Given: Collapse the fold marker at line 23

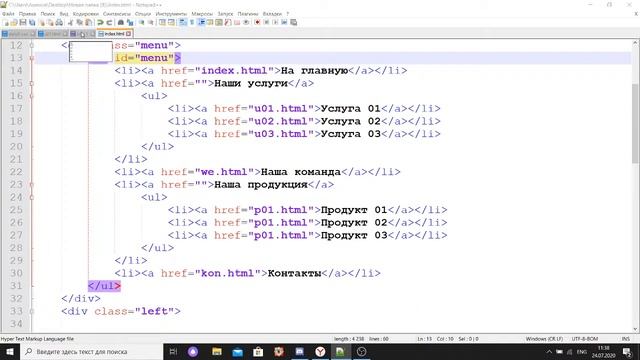Looking at the screenshot, I should coord(32,184).
